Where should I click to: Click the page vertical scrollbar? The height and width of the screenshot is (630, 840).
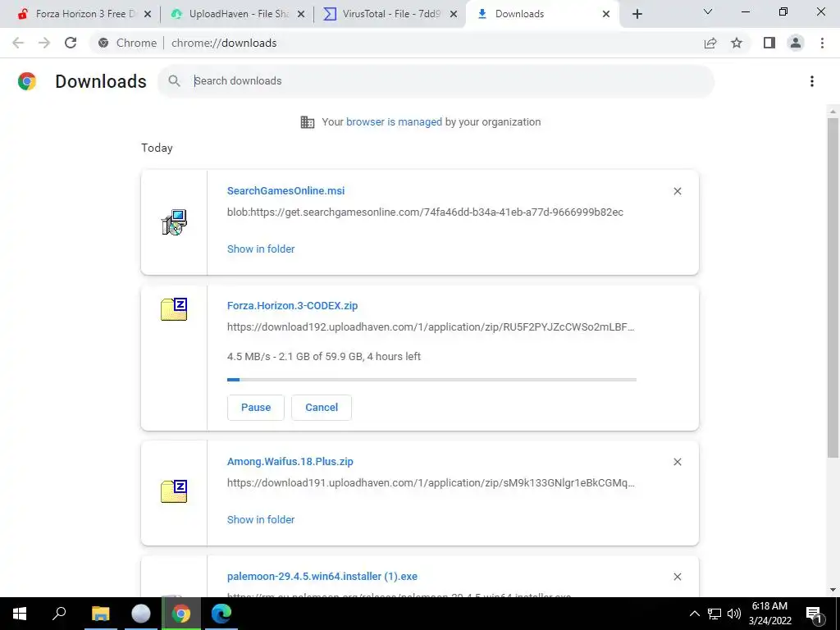833,288
